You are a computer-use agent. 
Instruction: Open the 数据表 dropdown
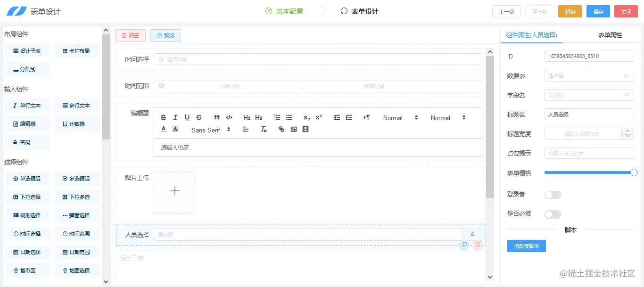pos(589,75)
